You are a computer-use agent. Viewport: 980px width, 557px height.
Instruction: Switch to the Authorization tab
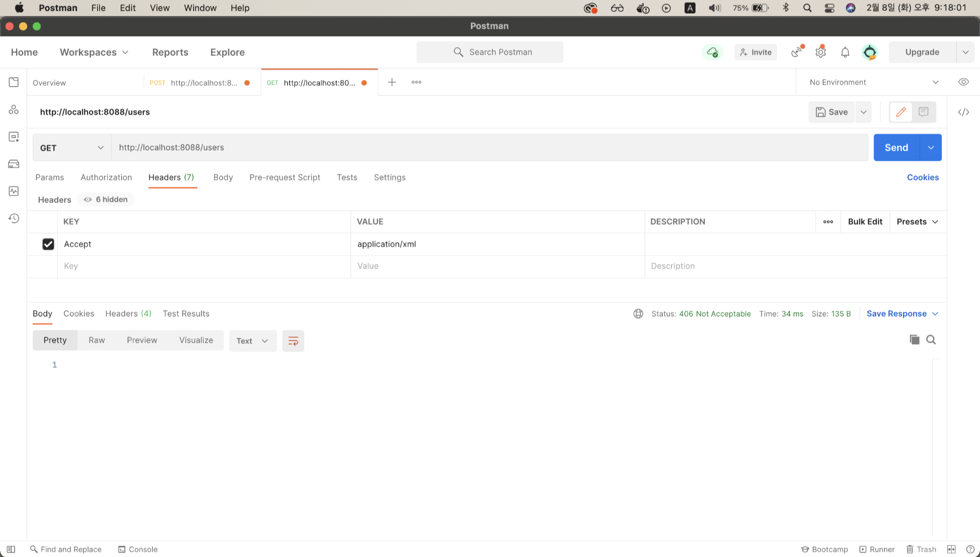pos(106,177)
